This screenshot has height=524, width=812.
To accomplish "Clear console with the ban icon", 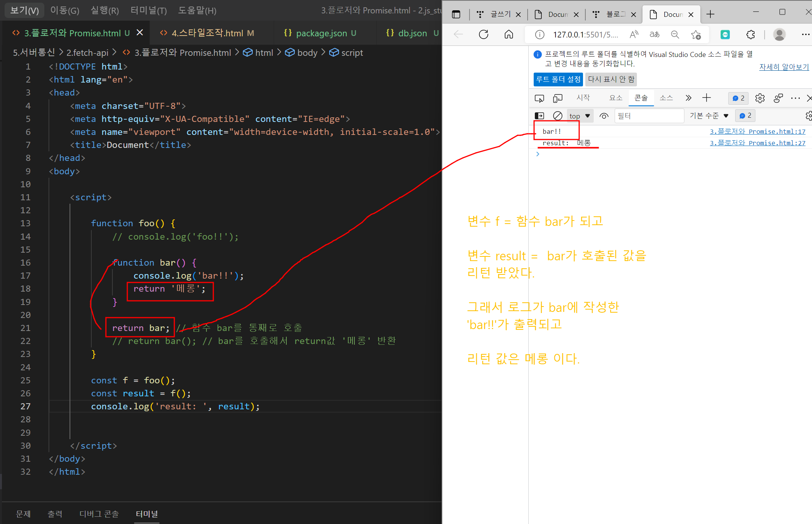I will tap(557, 115).
